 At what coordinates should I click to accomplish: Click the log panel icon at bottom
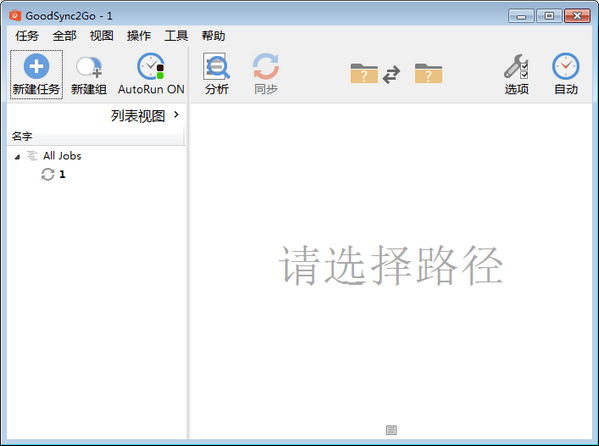(391, 430)
